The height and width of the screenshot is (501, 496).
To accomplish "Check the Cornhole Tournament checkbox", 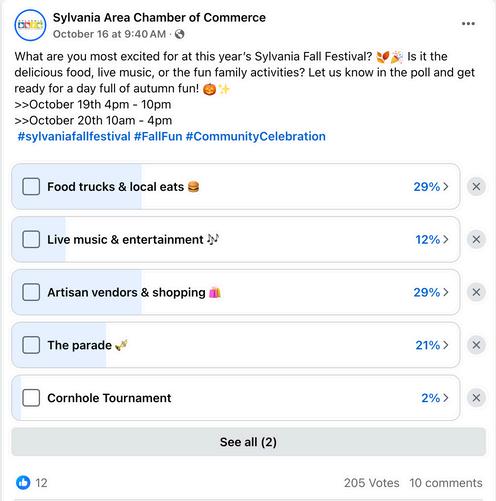I will click(31, 398).
